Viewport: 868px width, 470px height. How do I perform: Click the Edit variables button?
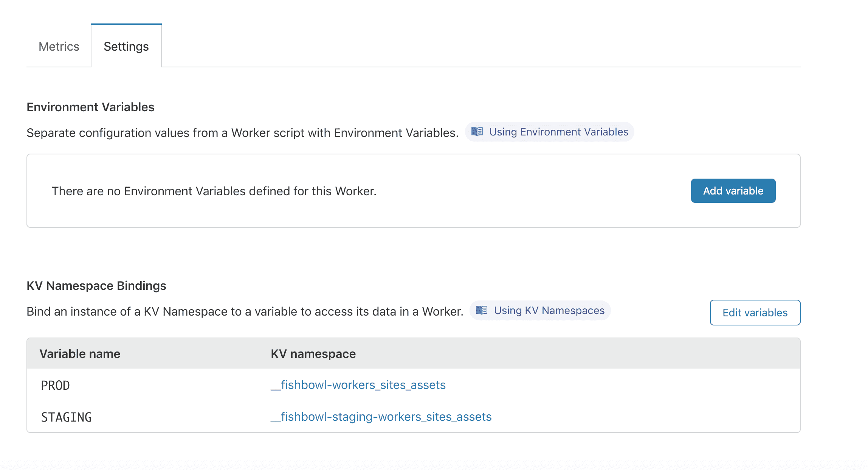tap(755, 313)
